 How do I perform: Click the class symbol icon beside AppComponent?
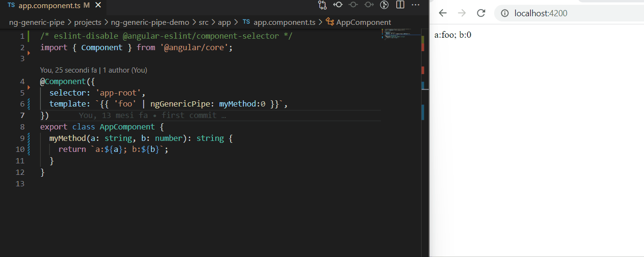[330, 22]
